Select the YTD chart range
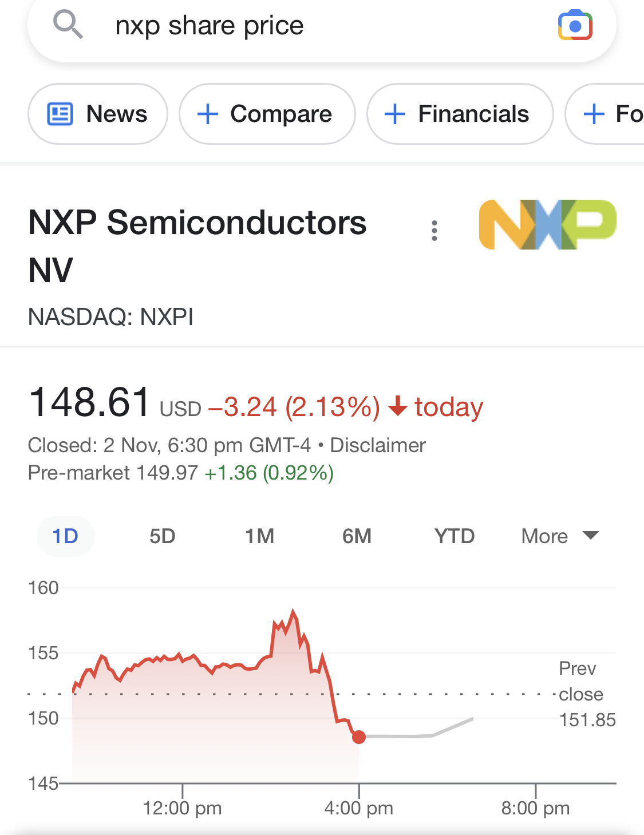Screen dimensions: 644x835 click(455, 536)
